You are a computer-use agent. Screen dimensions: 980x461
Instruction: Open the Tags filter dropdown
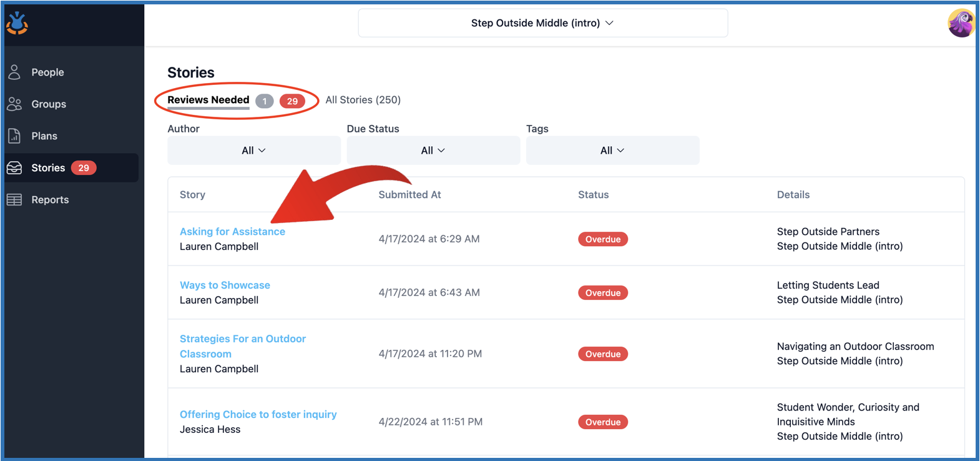coord(612,151)
